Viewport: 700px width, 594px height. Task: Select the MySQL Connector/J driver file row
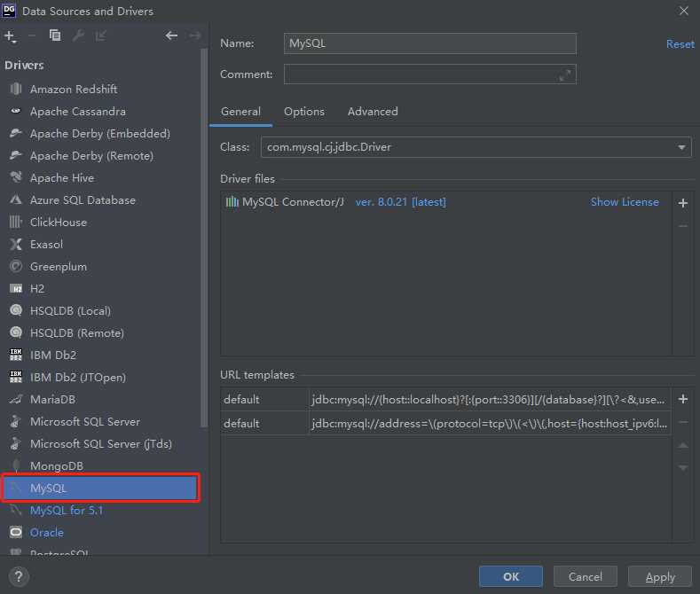point(445,202)
